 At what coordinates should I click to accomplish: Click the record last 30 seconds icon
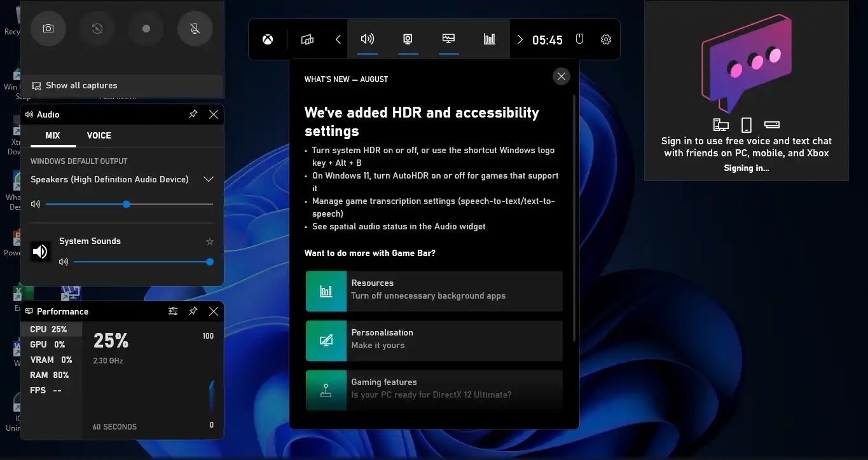coord(97,29)
